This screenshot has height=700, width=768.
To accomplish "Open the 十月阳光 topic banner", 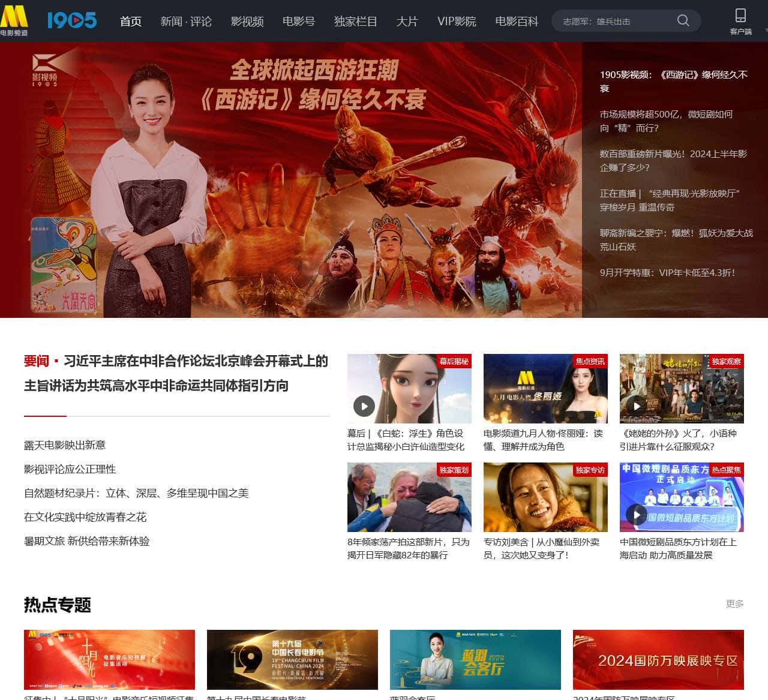I will click(x=109, y=660).
